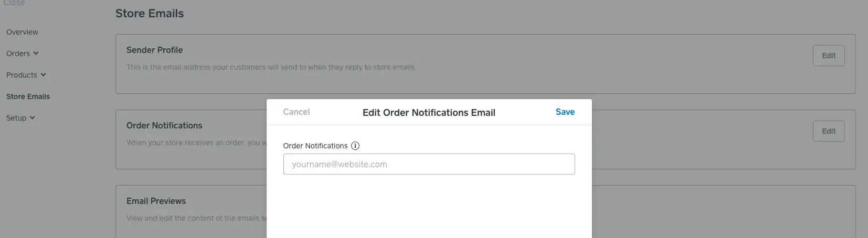Expand the Orders chevron arrow in sidebar
Viewport: 868px width, 238px height.
pyautogui.click(x=36, y=53)
